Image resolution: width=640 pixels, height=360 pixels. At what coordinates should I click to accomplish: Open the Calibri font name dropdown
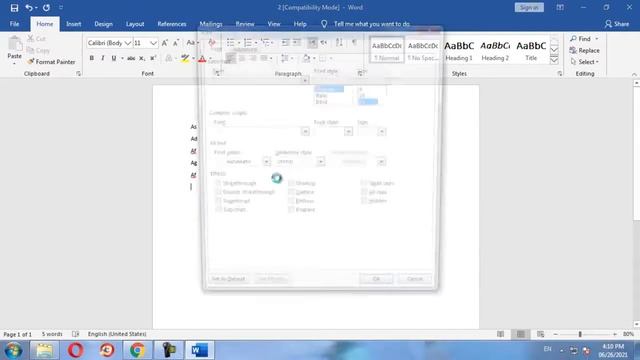click(x=128, y=43)
